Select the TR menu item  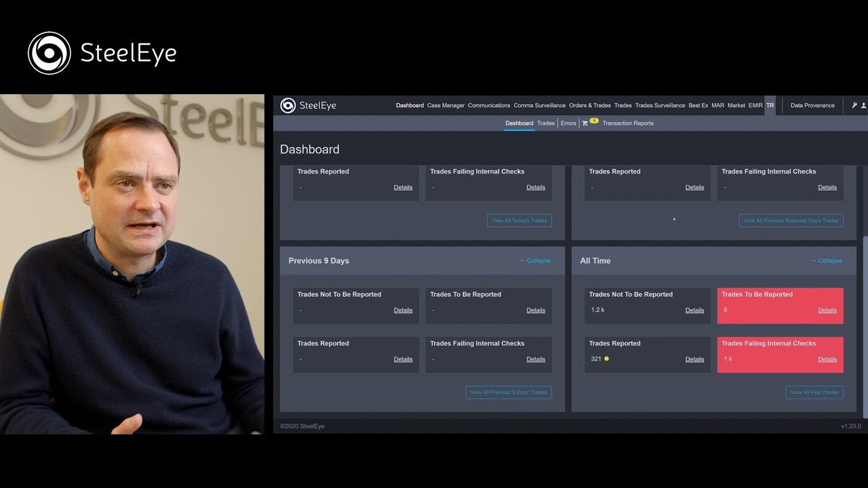click(x=770, y=106)
